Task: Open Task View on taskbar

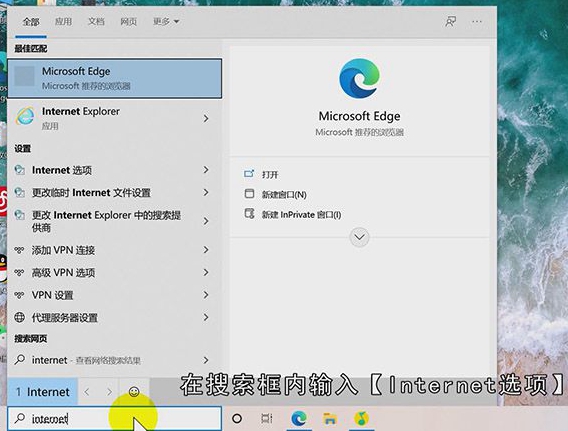Action: pos(267,419)
